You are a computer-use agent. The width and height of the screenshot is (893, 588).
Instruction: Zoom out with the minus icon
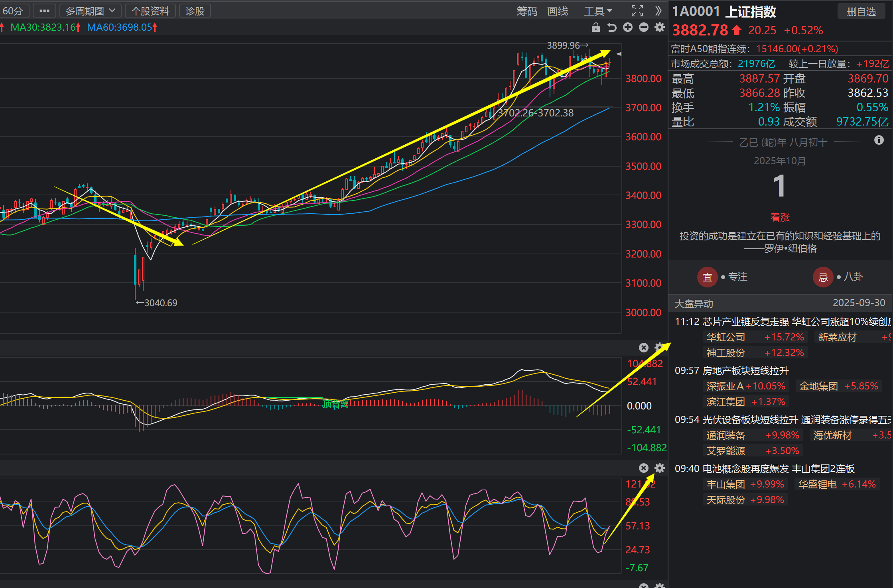(x=644, y=27)
